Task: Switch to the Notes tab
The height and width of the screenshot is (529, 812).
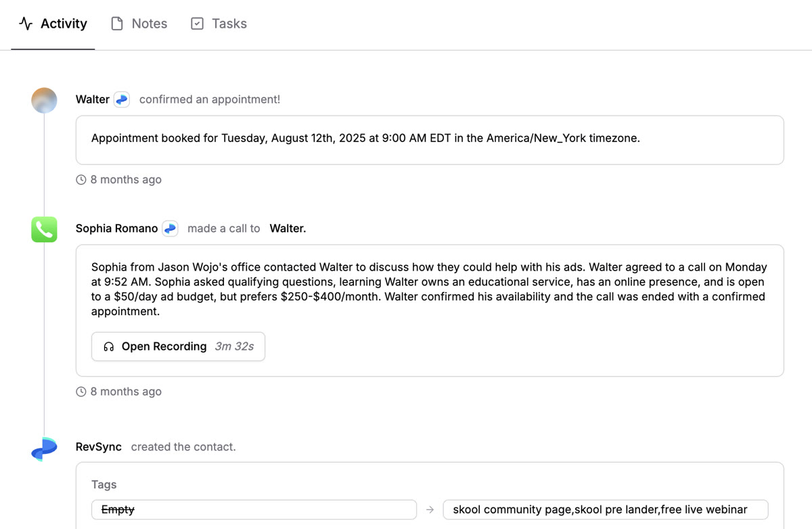Action: click(x=149, y=23)
